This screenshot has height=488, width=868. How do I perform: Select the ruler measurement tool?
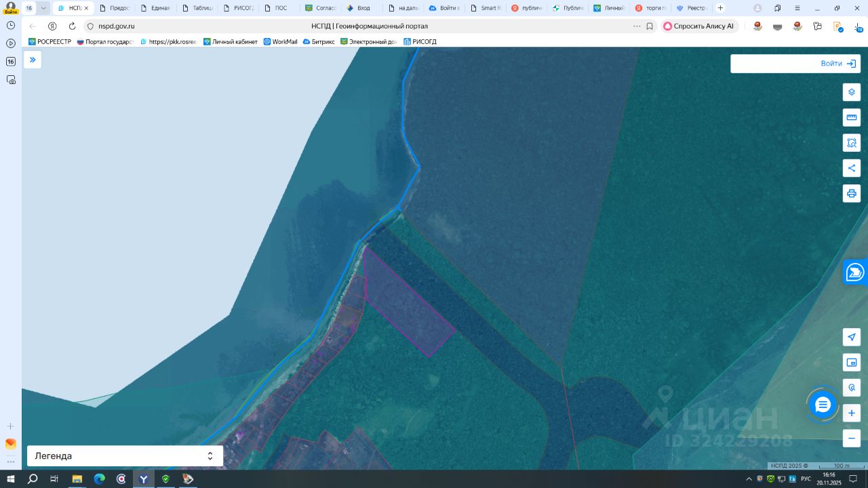click(x=852, y=117)
